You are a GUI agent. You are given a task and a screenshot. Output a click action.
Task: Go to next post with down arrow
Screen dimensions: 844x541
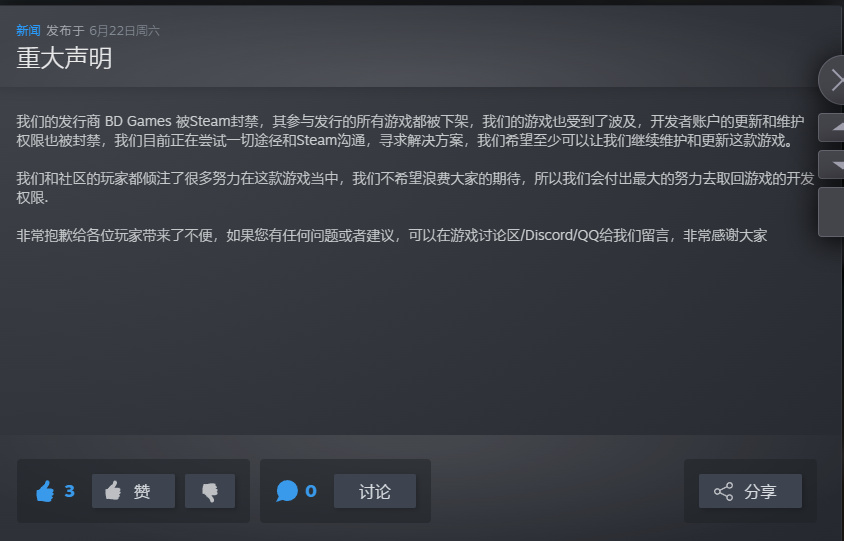pos(832,165)
